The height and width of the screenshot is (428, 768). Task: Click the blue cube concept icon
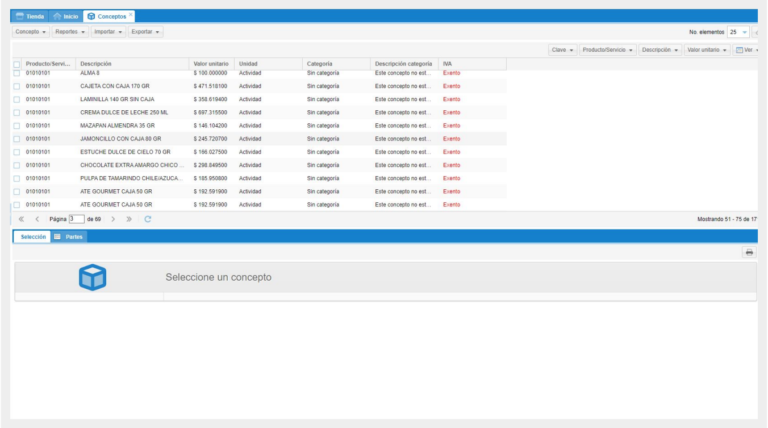point(92,277)
